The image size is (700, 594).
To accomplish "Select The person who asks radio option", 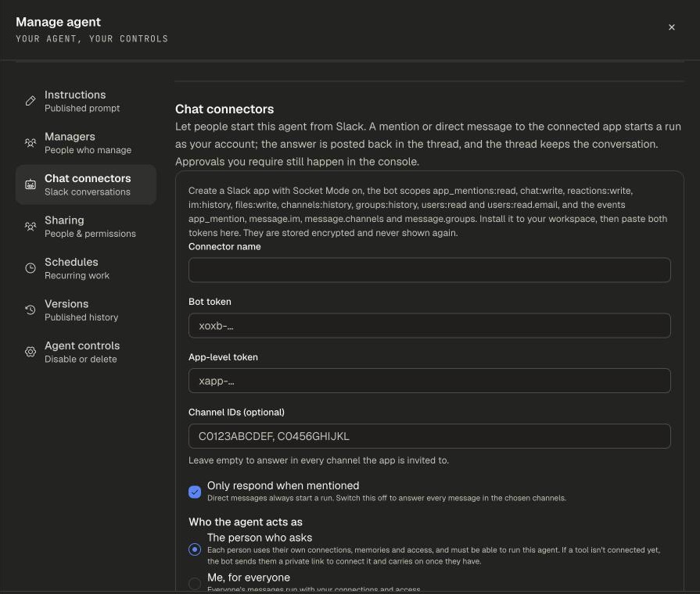I will click(195, 549).
